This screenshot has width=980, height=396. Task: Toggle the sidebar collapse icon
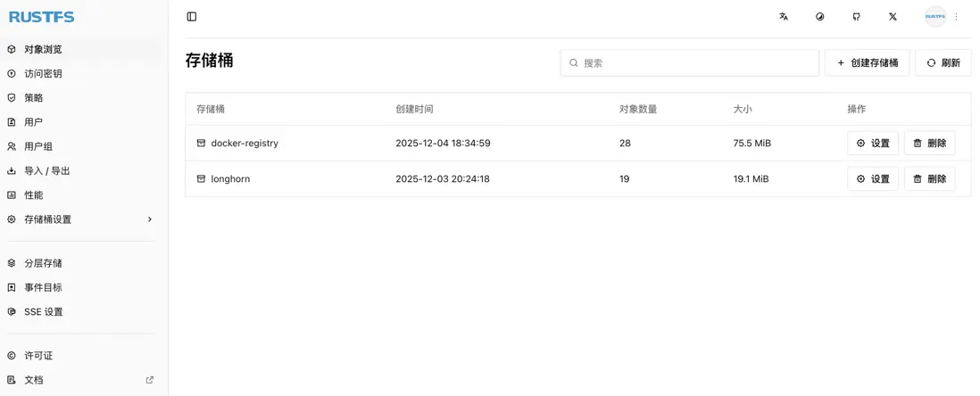(192, 16)
